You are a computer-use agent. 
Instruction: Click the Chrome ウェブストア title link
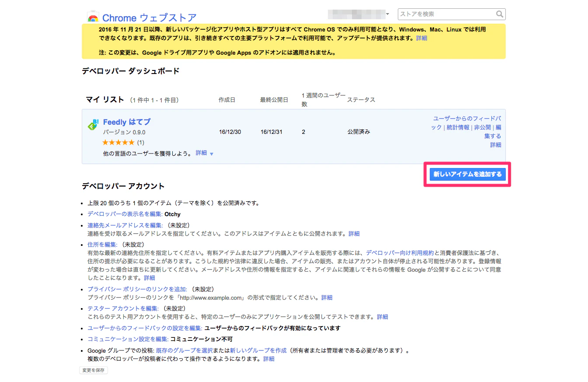click(x=149, y=18)
